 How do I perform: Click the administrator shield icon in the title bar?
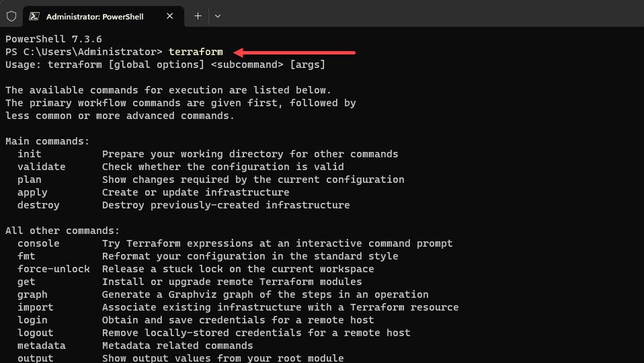tap(11, 16)
